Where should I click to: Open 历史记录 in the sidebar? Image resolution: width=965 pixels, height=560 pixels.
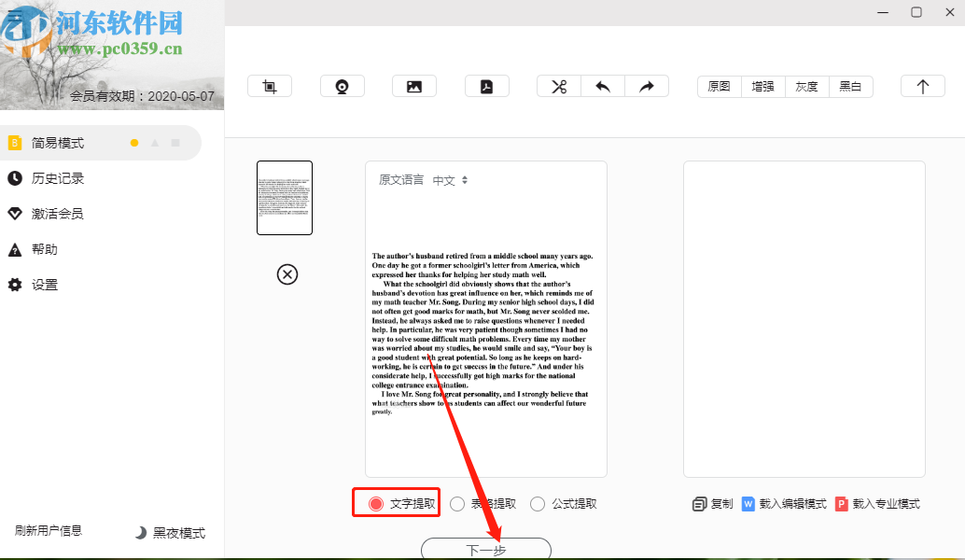[x=58, y=178]
